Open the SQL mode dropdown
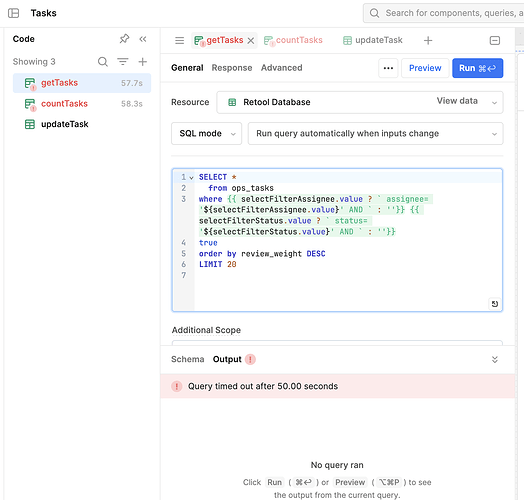The image size is (524, 500). click(206, 134)
